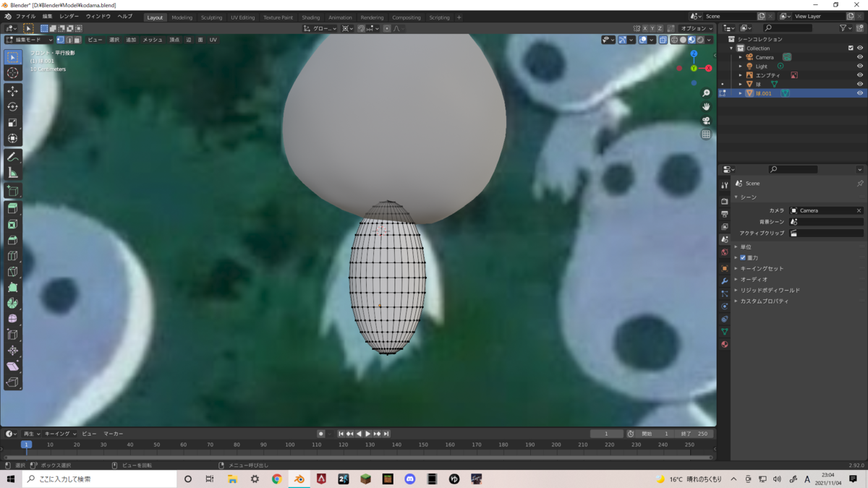Select the Knife tool
The width and height of the screenshot is (868, 488).
coord(13,272)
